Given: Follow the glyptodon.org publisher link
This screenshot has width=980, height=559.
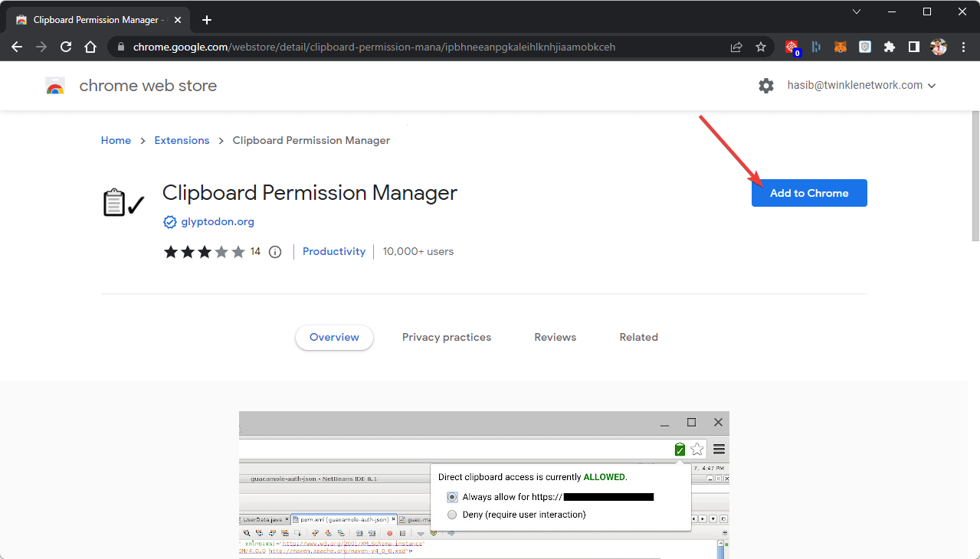Looking at the screenshot, I should coord(218,222).
